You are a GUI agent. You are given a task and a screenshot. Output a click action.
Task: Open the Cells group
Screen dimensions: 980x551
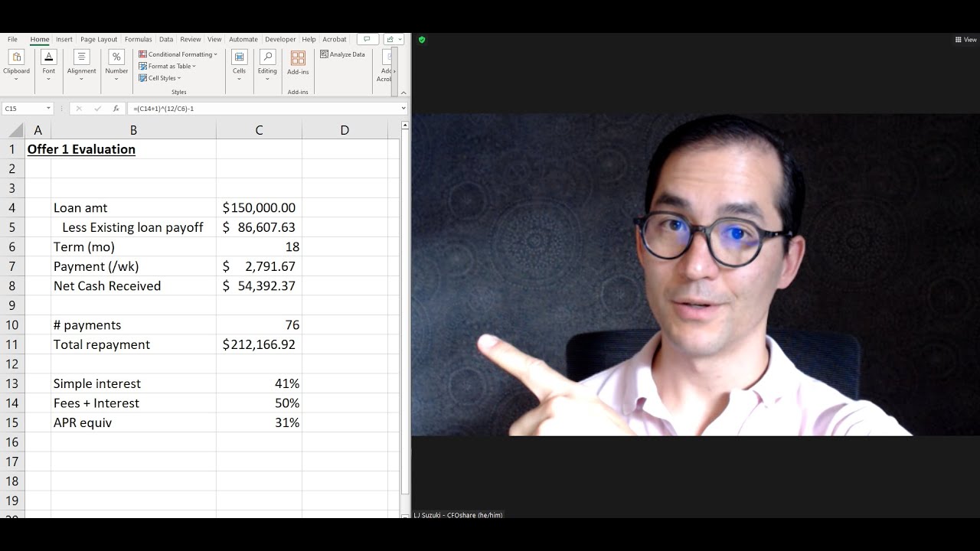(239, 65)
